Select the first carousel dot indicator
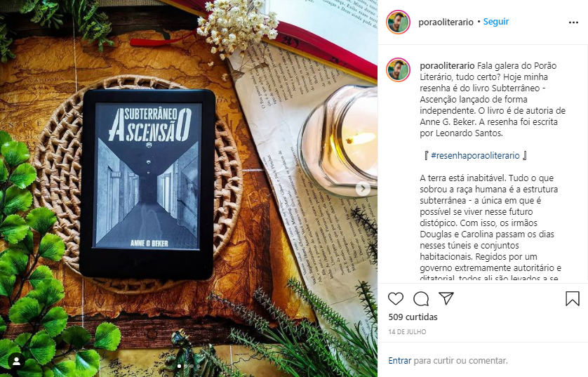This screenshot has width=588, height=377. click(x=179, y=366)
